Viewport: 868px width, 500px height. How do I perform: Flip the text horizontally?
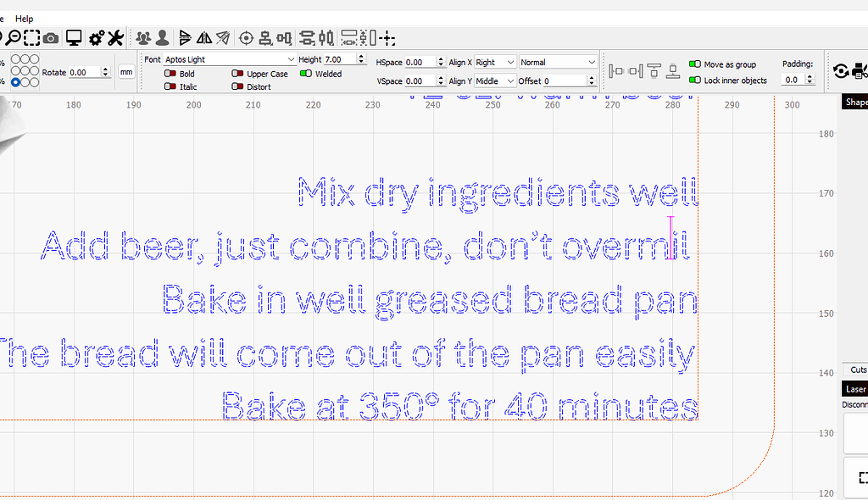coord(203,37)
